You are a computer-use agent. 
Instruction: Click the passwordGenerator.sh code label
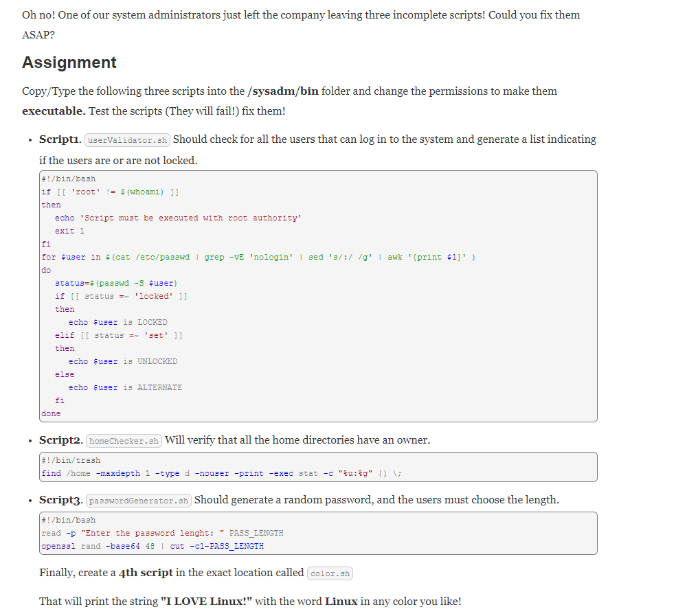[x=137, y=500]
